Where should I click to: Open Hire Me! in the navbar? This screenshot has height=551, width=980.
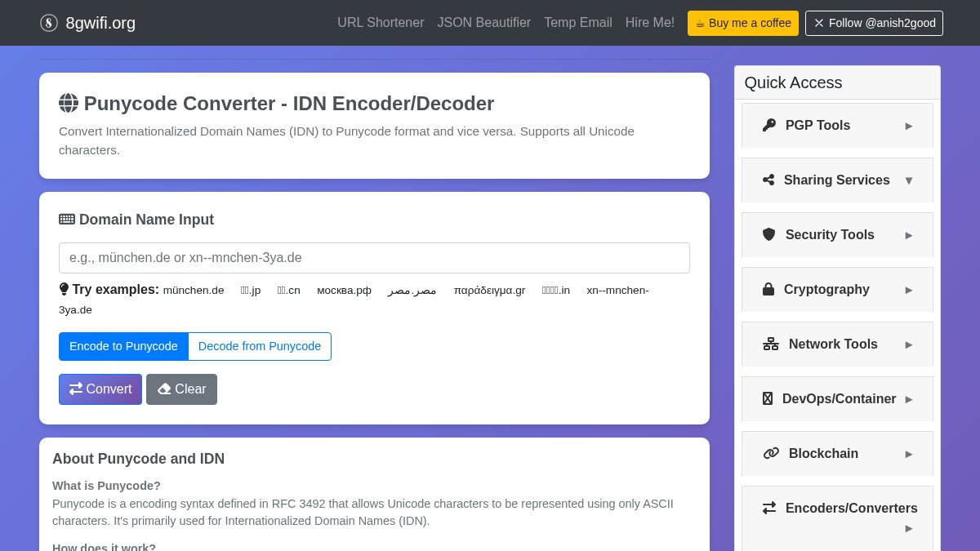coord(650,23)
